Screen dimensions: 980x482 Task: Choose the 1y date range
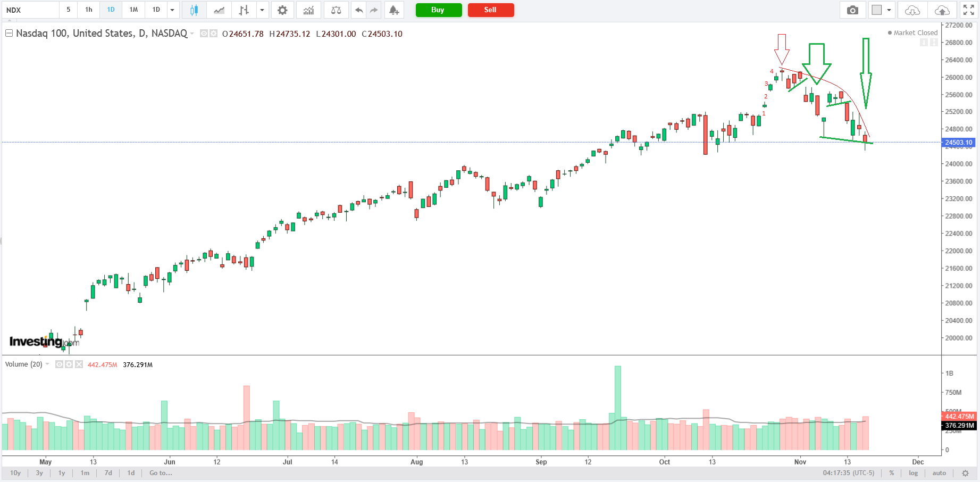point(62,473)
